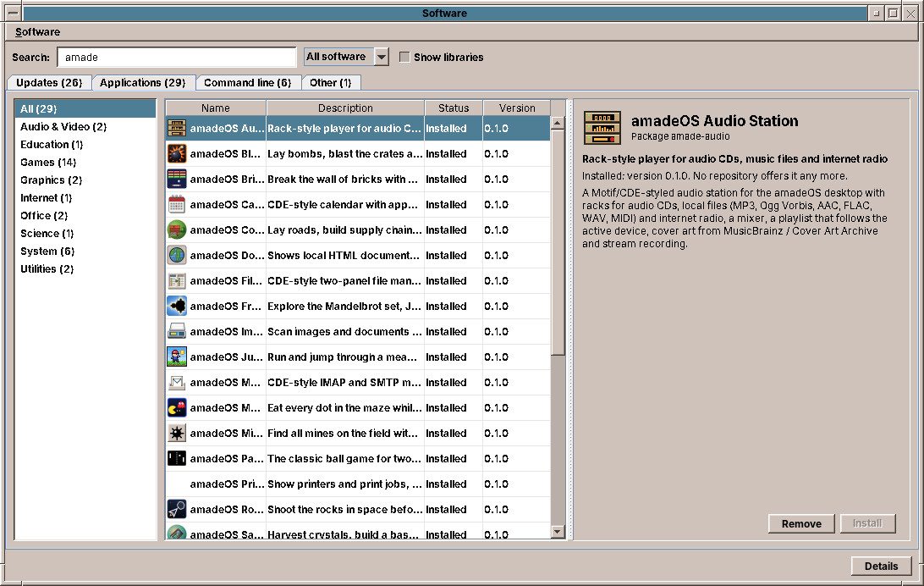Click the greyed Install button
This screenshot has height=586, width=924.
[x=866, y=523]
